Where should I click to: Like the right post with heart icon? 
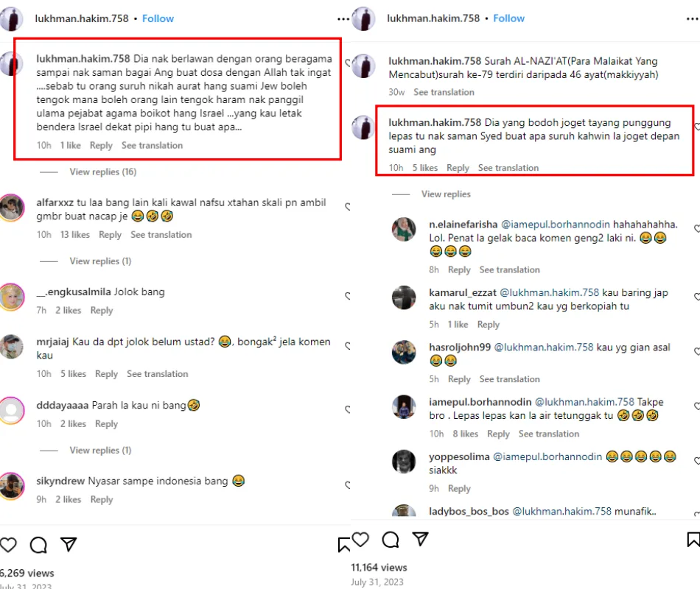pyautogui.click(x=360, y=540)
